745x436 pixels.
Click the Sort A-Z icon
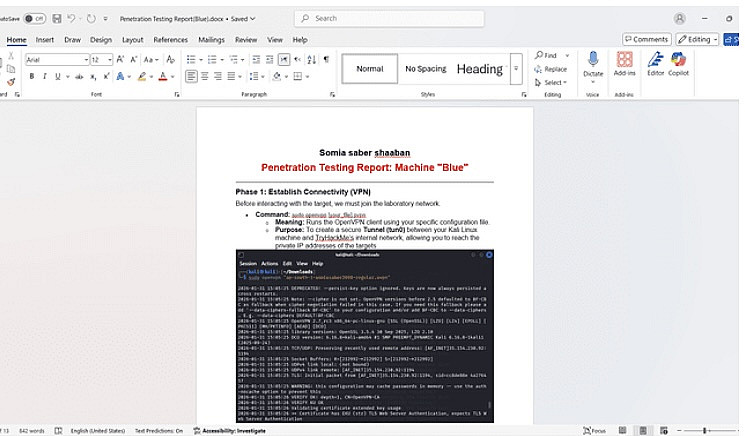point(312,59)
